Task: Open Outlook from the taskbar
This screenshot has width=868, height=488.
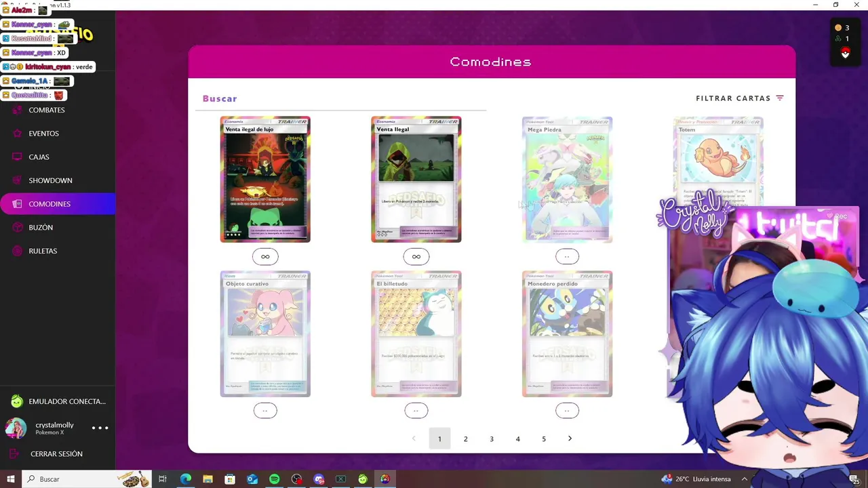Action: pyautogui.click(x=252, y=479)
